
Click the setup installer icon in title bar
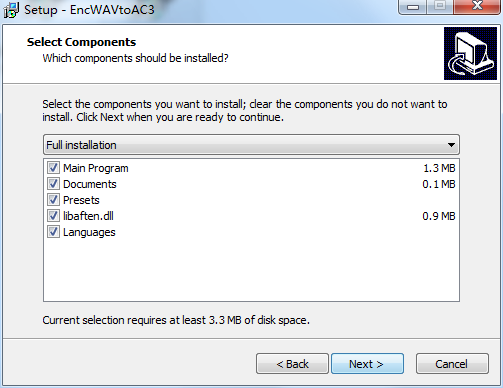[11, 10]
